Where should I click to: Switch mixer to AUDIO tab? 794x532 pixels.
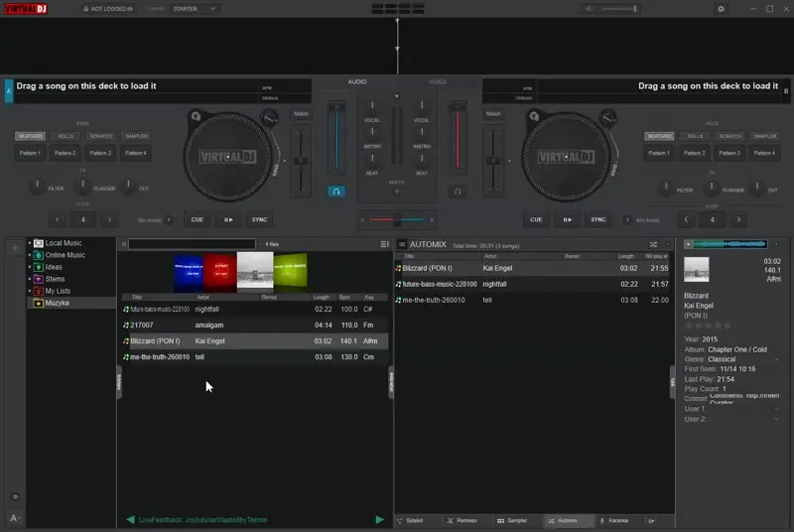click(357, 81)
